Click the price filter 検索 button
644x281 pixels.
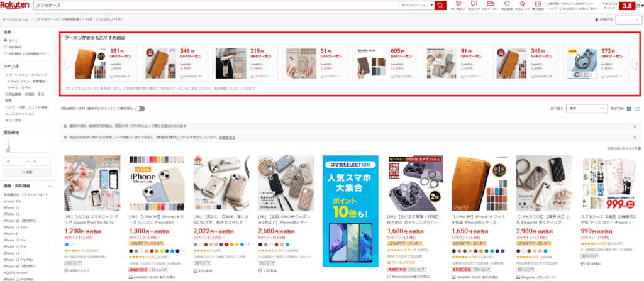tap(28, 172)
